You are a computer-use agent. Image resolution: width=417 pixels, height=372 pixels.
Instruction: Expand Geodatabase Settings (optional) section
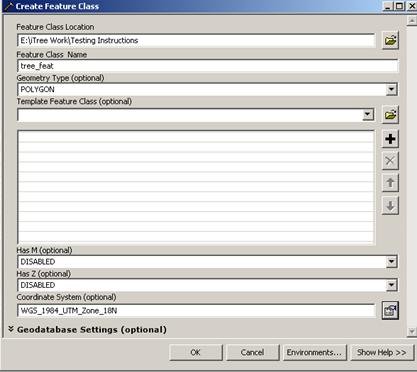(x=87, y=330)
